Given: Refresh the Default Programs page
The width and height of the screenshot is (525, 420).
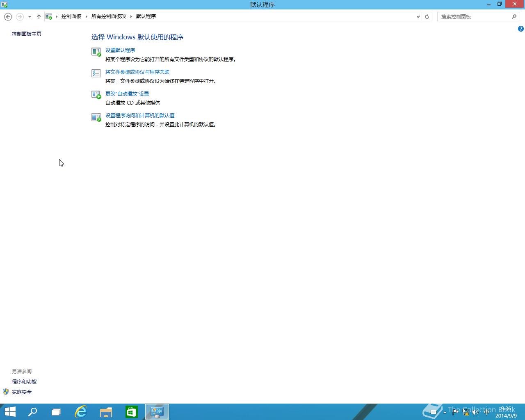Looking at the screenshot, I should coord(427,17).
